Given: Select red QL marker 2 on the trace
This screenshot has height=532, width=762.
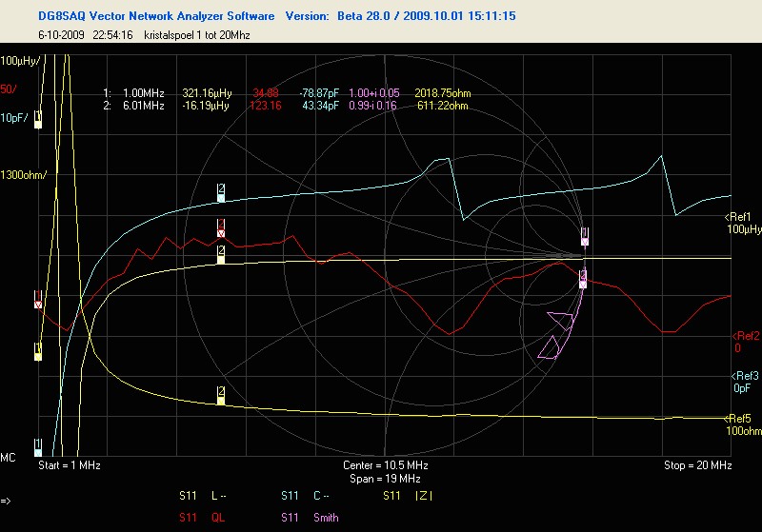Looking at the screenshot, I should coord(221,227).
